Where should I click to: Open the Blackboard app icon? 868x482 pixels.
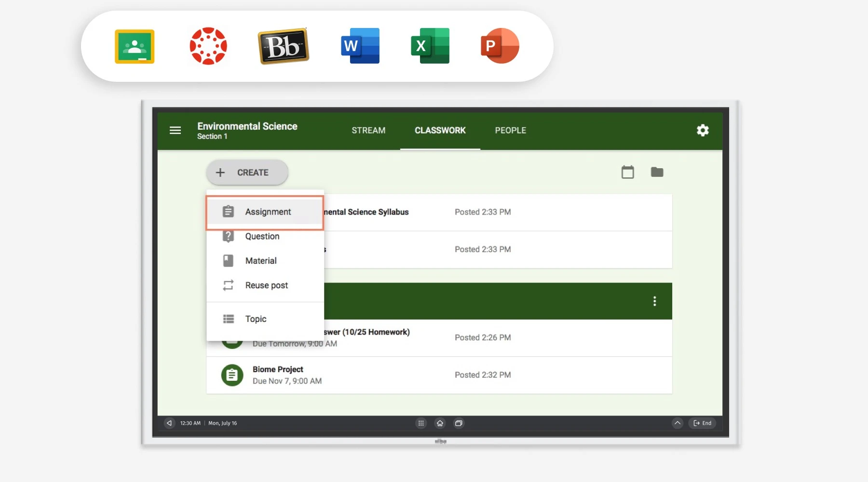284,46
